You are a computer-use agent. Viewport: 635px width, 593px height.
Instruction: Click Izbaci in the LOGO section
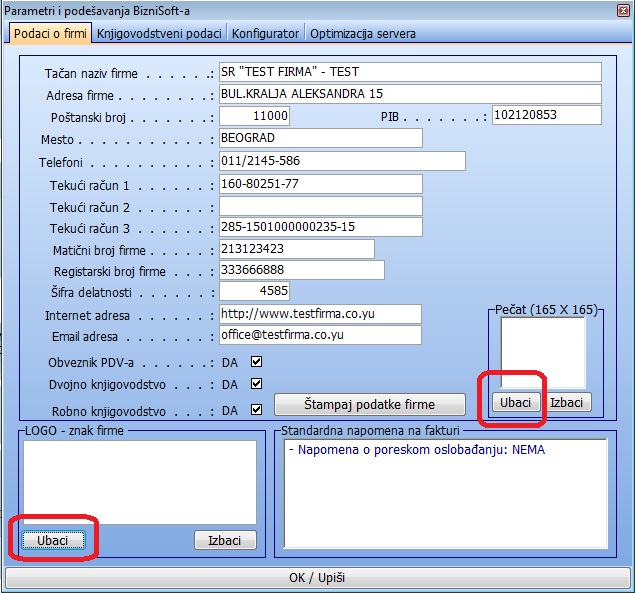[225, 540]
